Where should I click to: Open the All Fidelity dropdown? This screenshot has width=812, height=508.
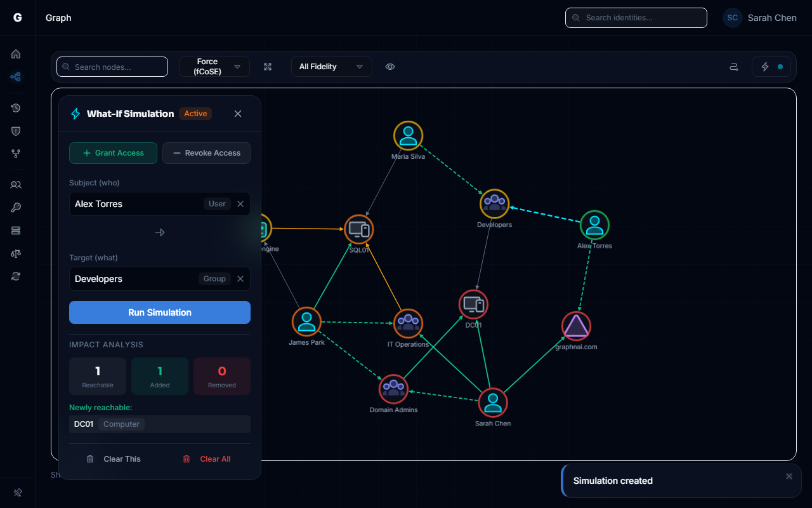point(331,66)
